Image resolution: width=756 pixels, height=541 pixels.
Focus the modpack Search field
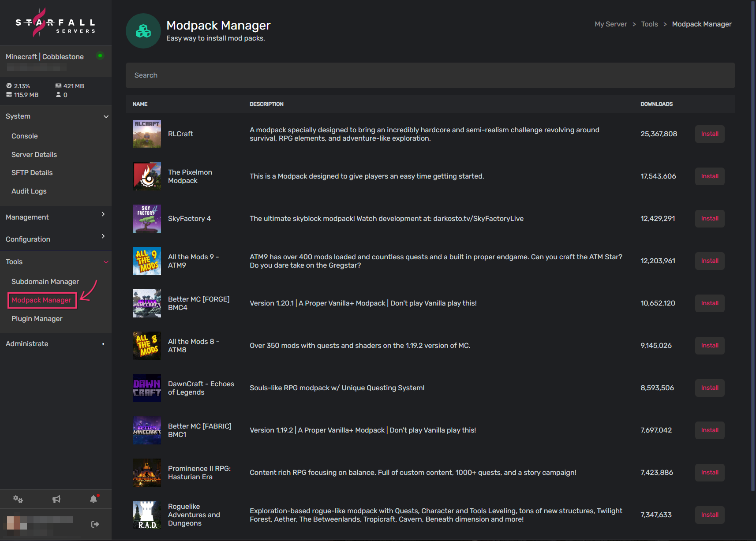coord(430,75)
